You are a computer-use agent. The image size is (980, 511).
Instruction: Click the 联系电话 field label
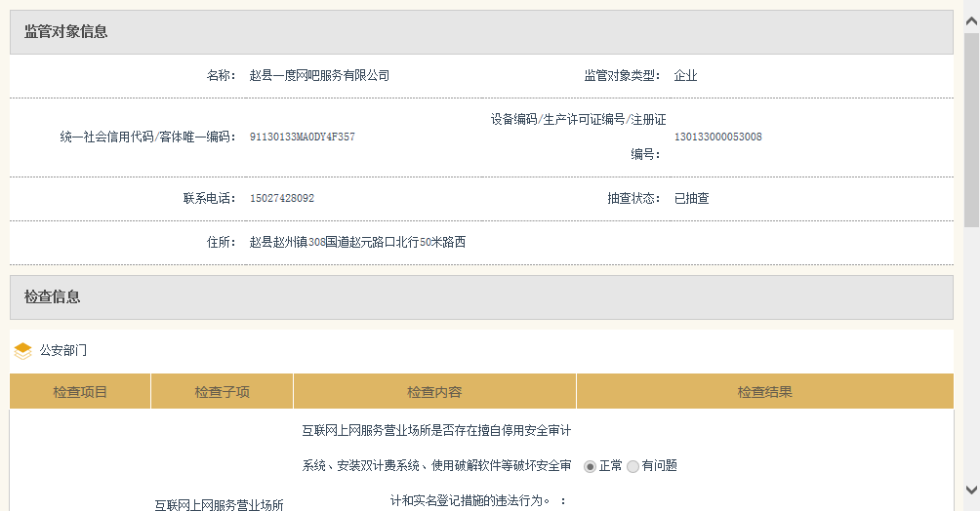coord(210,199)
